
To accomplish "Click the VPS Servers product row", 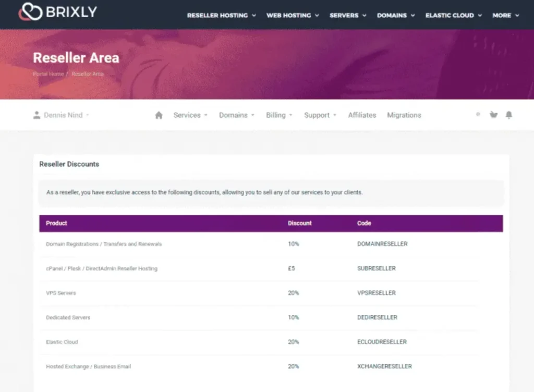I will (x=271, y=293).
